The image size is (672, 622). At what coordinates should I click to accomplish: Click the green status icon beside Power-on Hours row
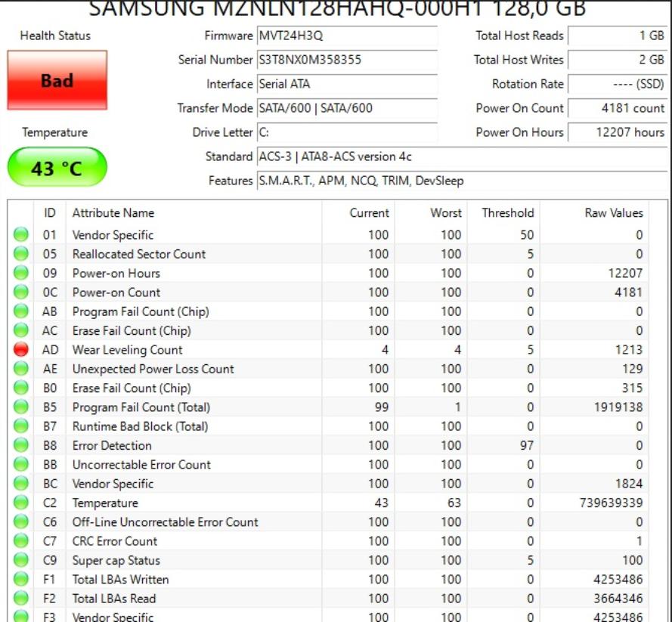pyautogui.click(x=21, y=274)
